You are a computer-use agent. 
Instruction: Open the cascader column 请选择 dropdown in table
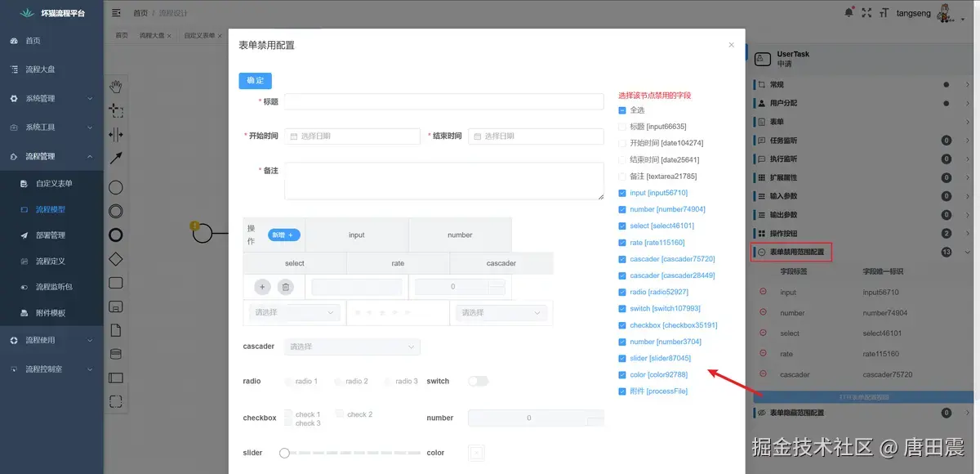coord(501,312)
